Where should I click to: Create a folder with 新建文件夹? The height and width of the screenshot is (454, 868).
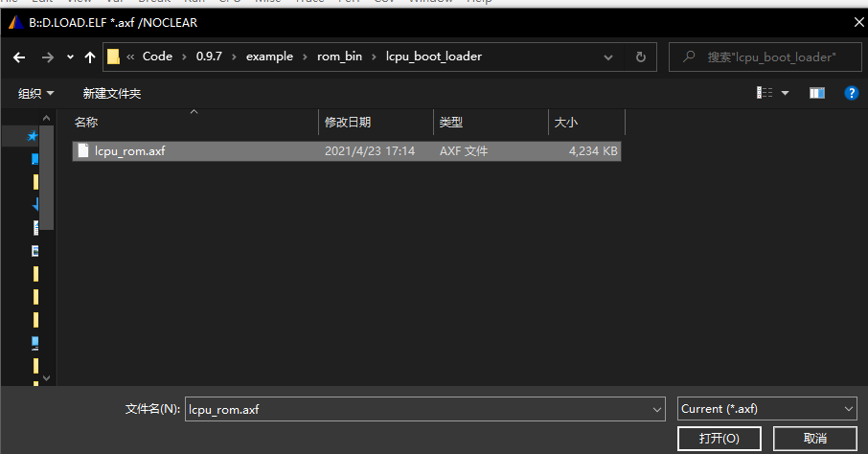tap(111, 93)
